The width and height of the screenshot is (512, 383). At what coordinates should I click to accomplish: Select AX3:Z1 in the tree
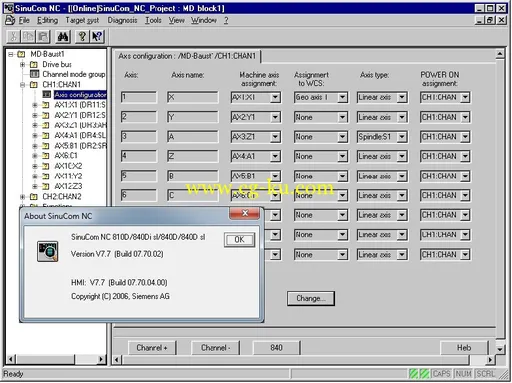click(80, 125)
